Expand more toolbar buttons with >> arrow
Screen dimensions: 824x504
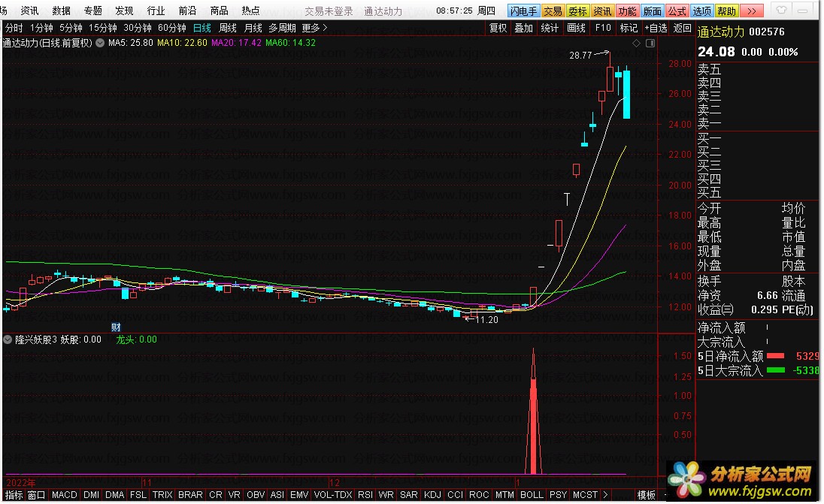pyautogui.click(x=752, y=11)
